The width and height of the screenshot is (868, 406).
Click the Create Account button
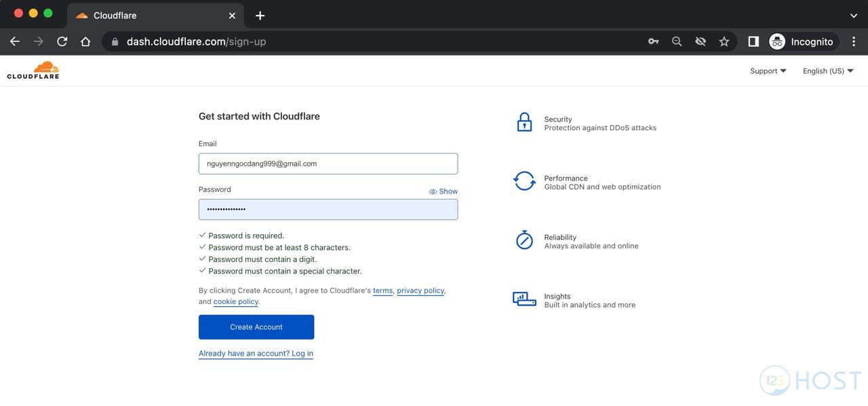pos(256,327)
